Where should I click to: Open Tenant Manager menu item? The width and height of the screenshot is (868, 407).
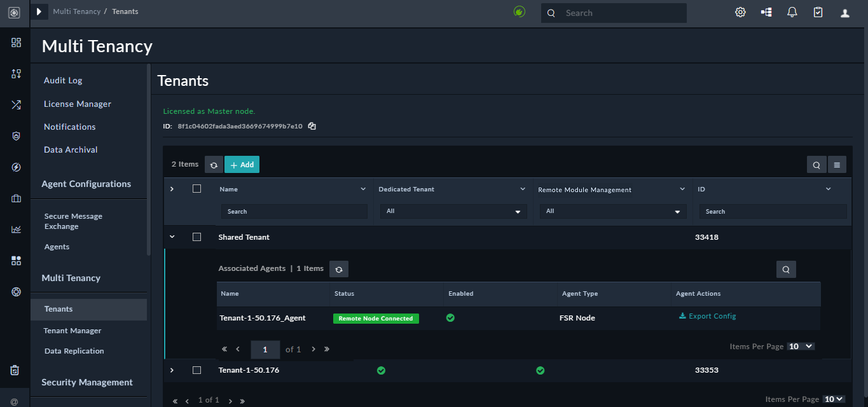[x=72, y=331]
